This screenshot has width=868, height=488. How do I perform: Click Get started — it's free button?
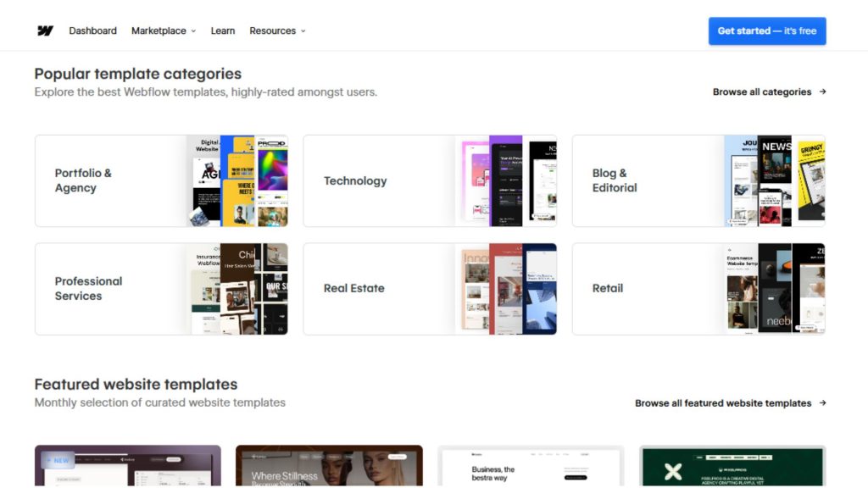(x=766, y=31)
